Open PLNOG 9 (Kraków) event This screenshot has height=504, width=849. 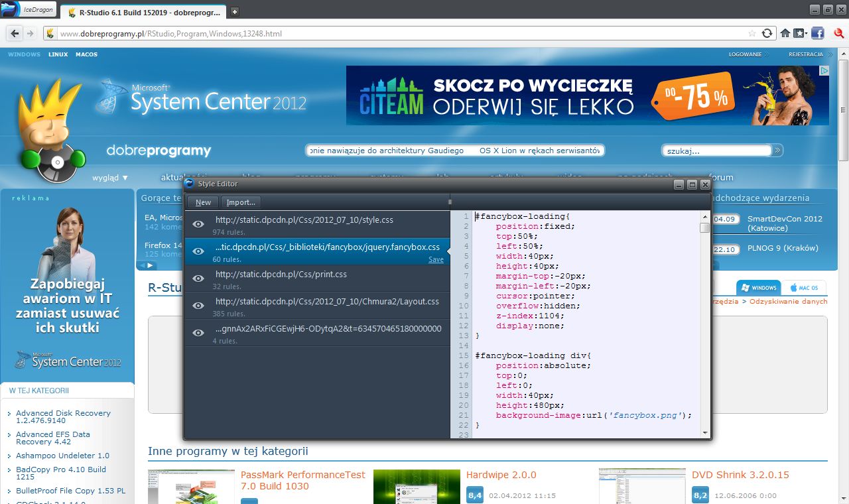(783, 248)
